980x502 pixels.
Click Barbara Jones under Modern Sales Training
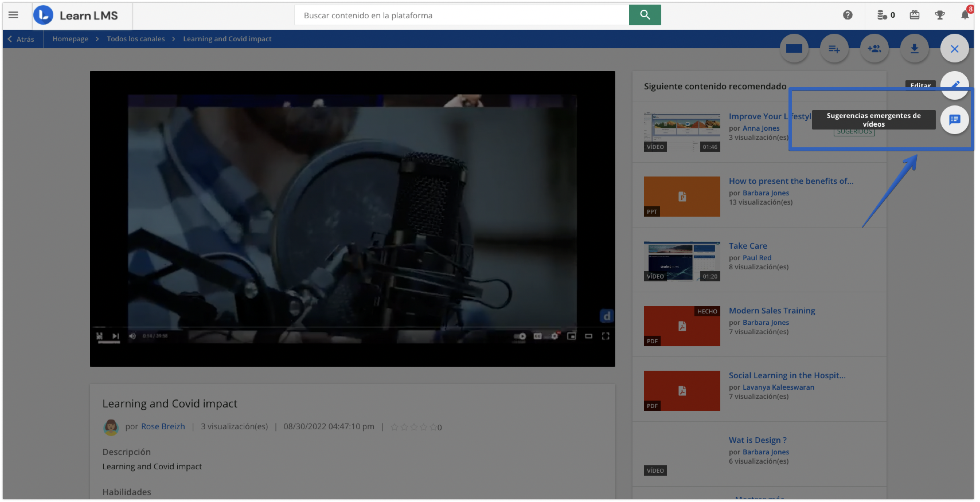(x=766, y=322)
